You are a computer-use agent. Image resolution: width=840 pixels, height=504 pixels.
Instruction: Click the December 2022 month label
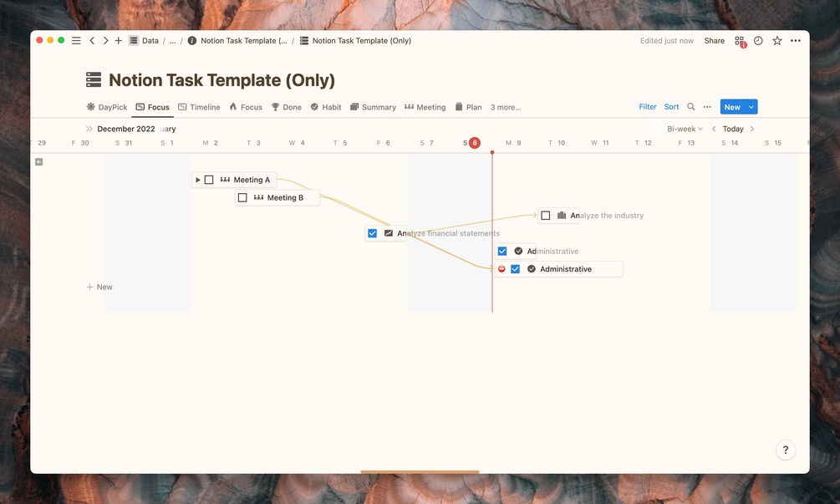point(126,129)
